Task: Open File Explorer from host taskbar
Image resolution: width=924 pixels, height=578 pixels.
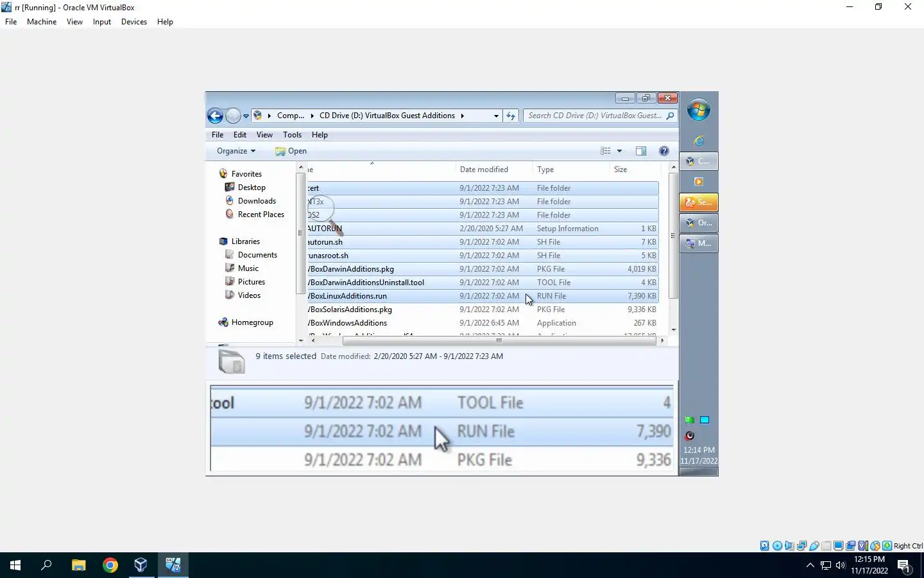Action: [78, 565]
